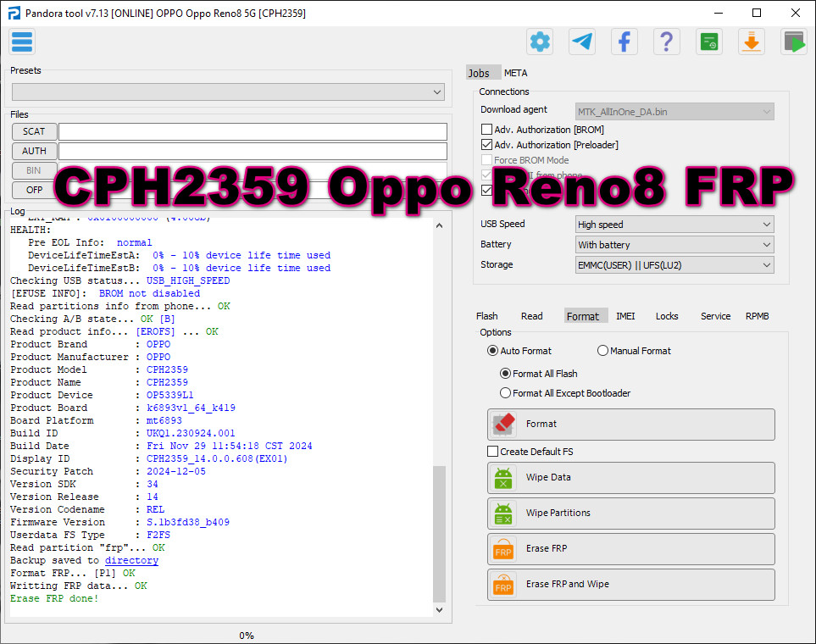
Task: Click "CPH2359_14.0.0.608(EX01)" Display ID value
Action: click(x=216, y=458)
